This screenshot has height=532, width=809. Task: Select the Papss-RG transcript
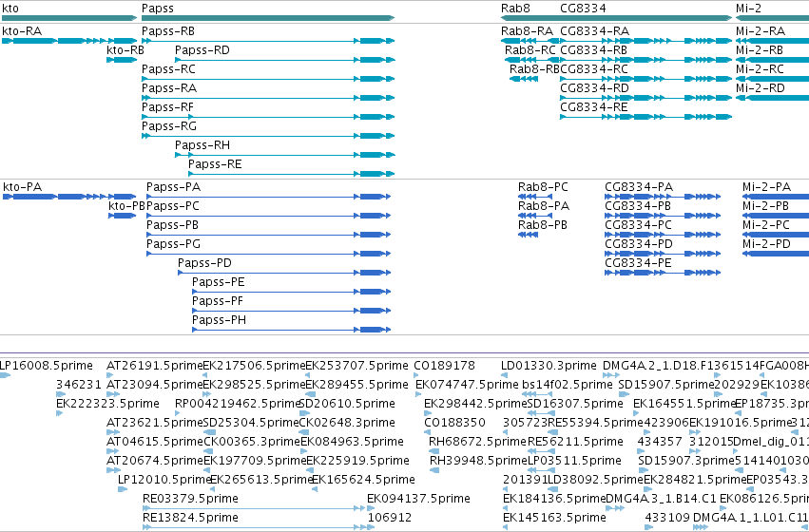(268, 136)
